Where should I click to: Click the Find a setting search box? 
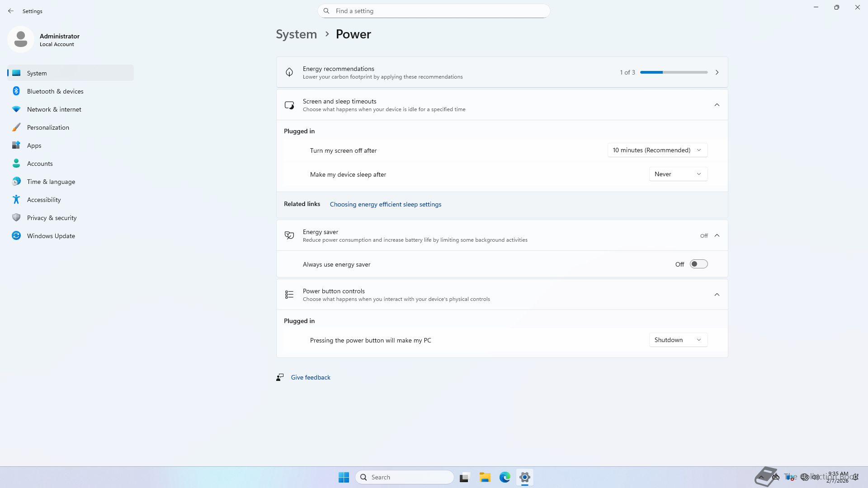coord(434,11)
